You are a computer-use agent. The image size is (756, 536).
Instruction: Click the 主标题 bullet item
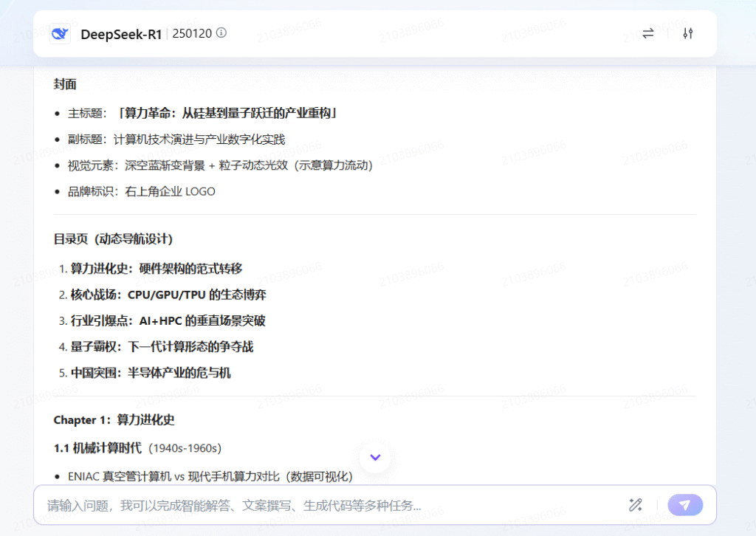[x=201, y=112]
